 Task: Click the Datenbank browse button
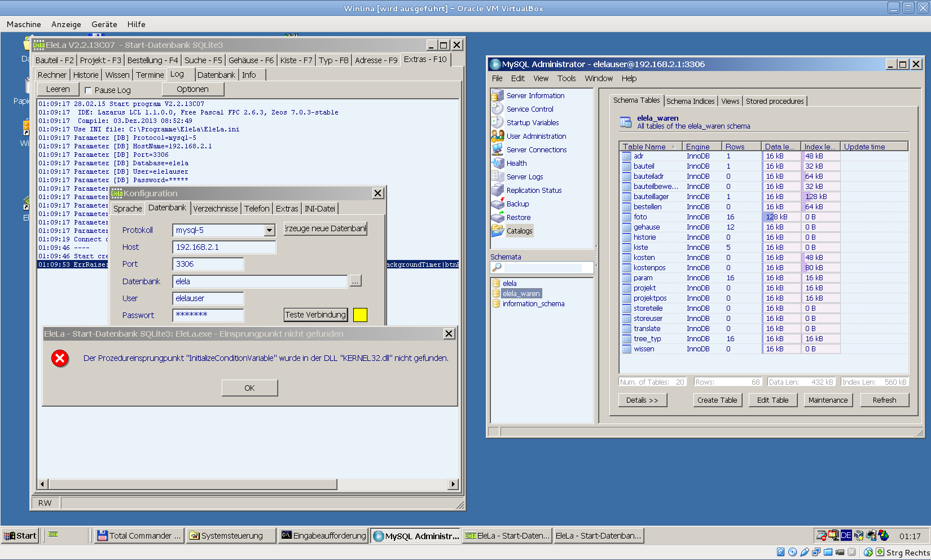(355, 281)
